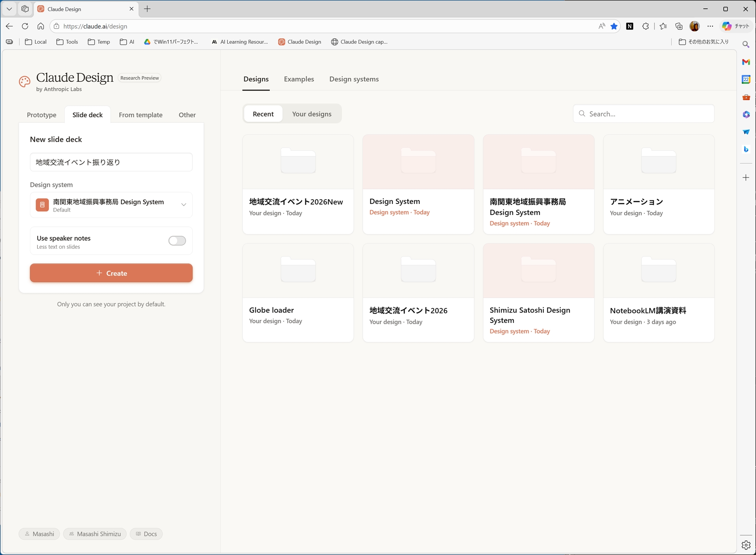This screenshot has width=756, height=555.
Task: Open the sidebar search icon
Action: coord(746,44)
